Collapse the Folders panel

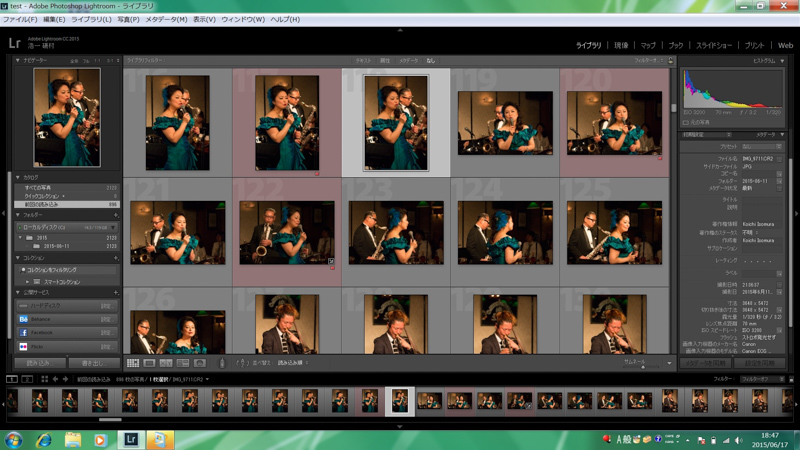[18, 215]
